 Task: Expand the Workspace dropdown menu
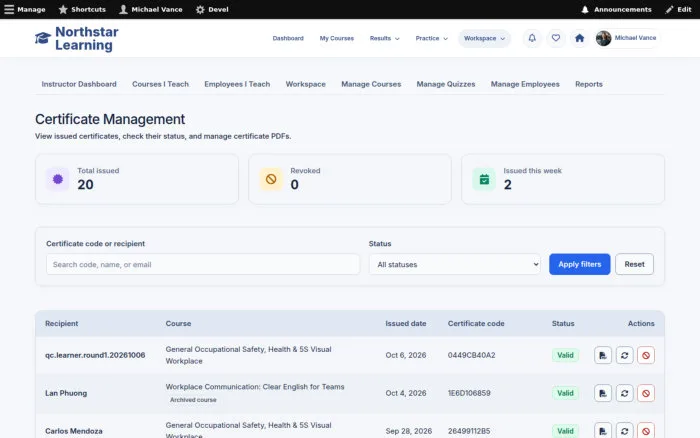coord(484,38)
